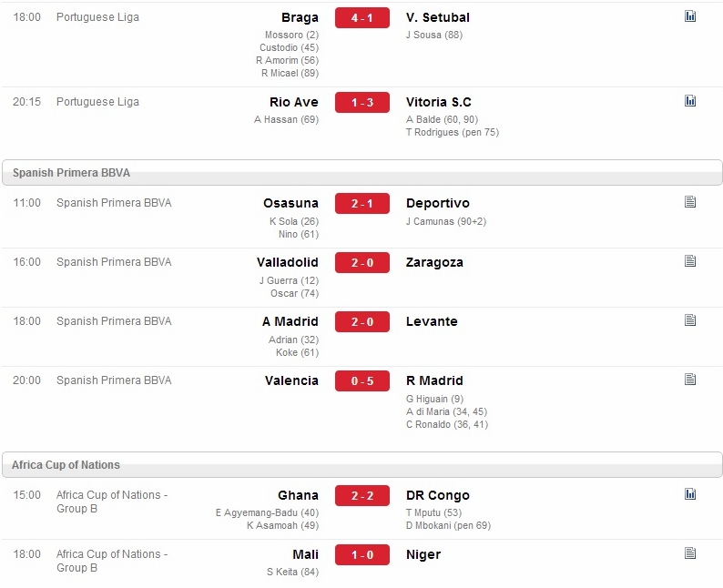This screenshot has height=588, width=723.
Task: Click Africa Cup of Nations Group B at 15:00
Action: 112,502
